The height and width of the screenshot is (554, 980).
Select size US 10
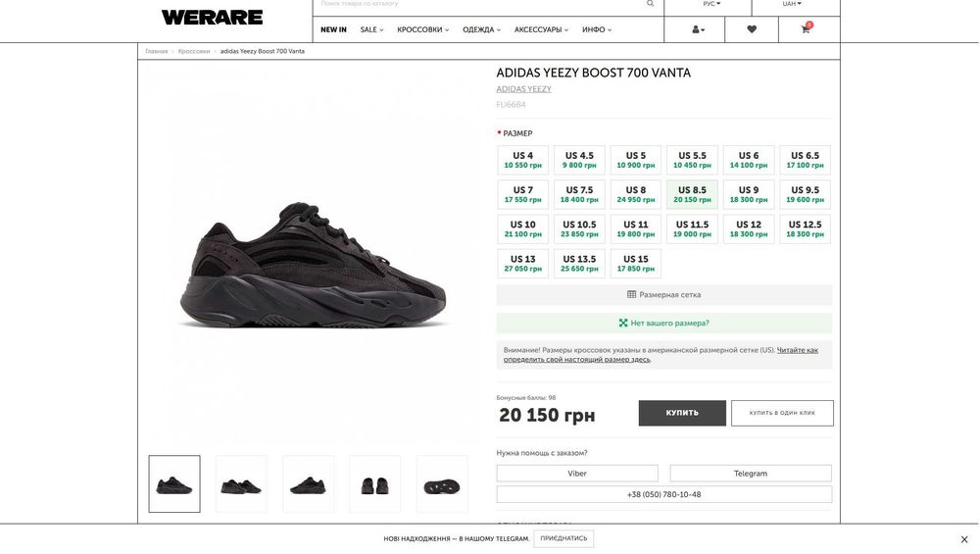pos(523,228)
